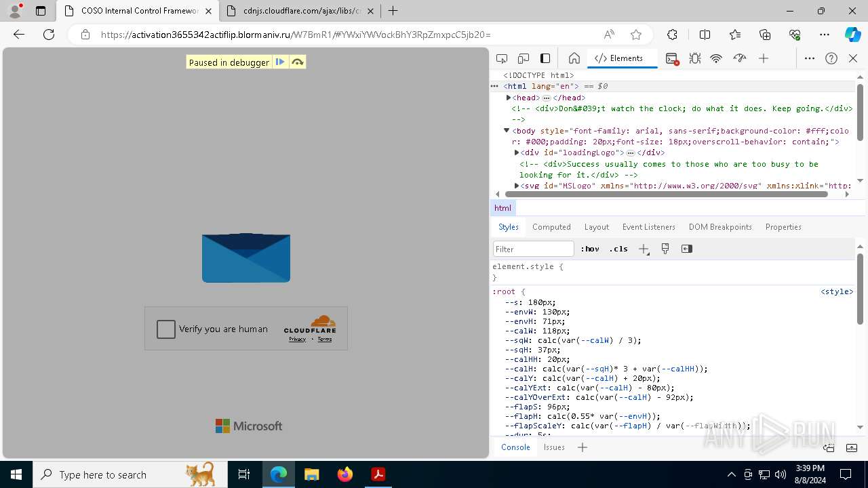Open Favorites list icon
Viewport: 868px width, 488px height.
point(735,35)
